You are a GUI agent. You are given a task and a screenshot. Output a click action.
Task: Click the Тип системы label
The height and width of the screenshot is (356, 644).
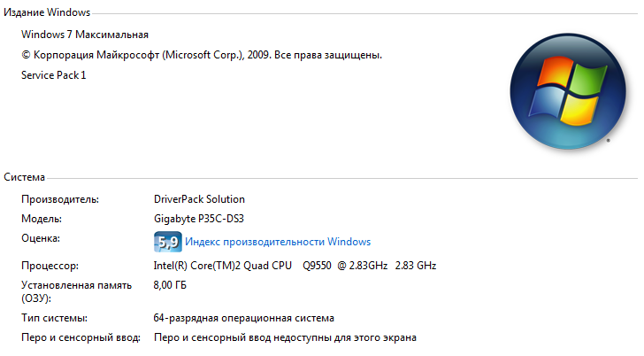(54, 318)
